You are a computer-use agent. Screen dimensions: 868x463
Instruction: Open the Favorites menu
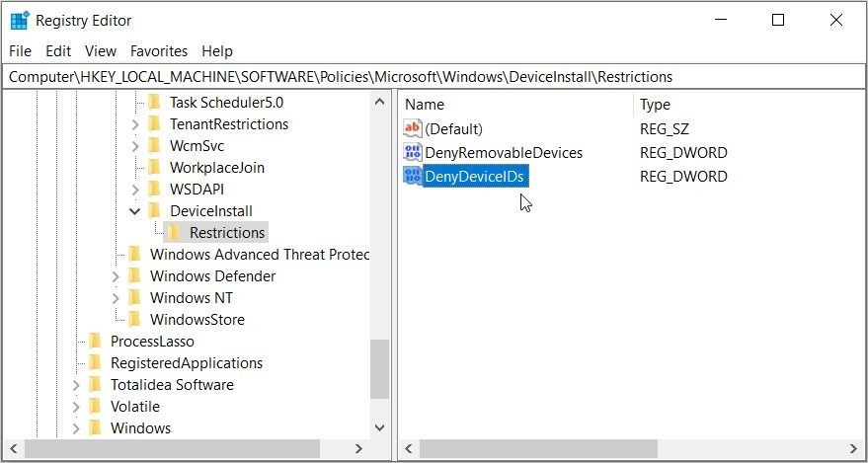(x=159, y=51)
